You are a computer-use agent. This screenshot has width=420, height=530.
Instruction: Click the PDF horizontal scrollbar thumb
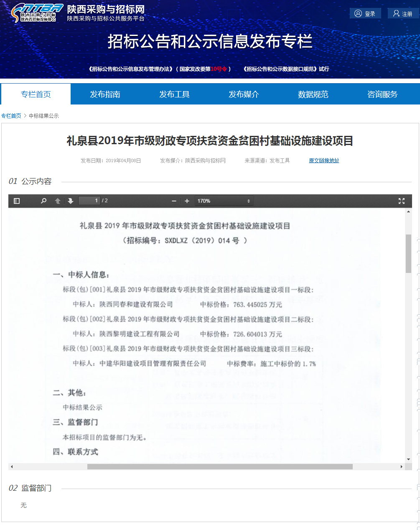pyautogui.click(x=220, y=466)
